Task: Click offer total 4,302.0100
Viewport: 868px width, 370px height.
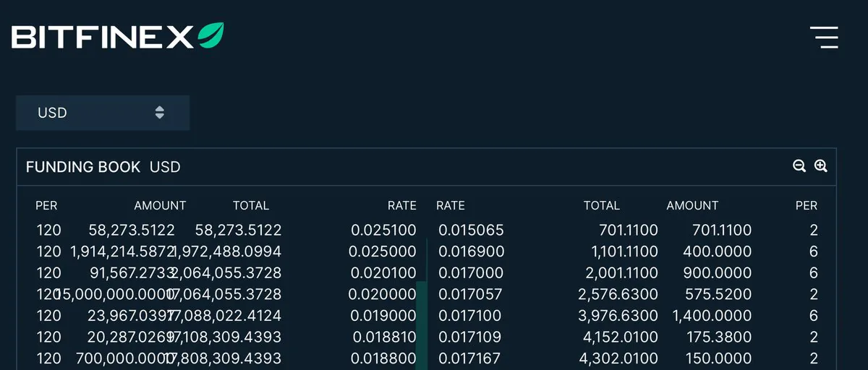Action: click(619, 358)
